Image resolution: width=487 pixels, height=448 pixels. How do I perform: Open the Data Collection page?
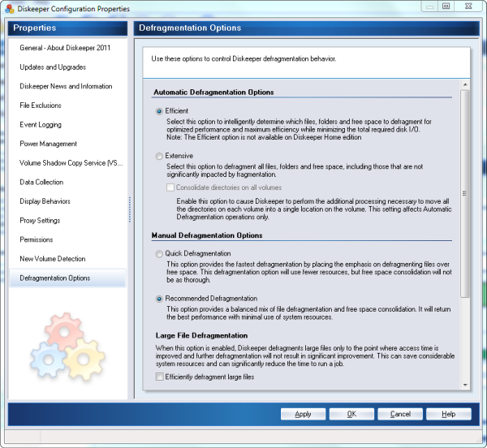tap(41, 183)
